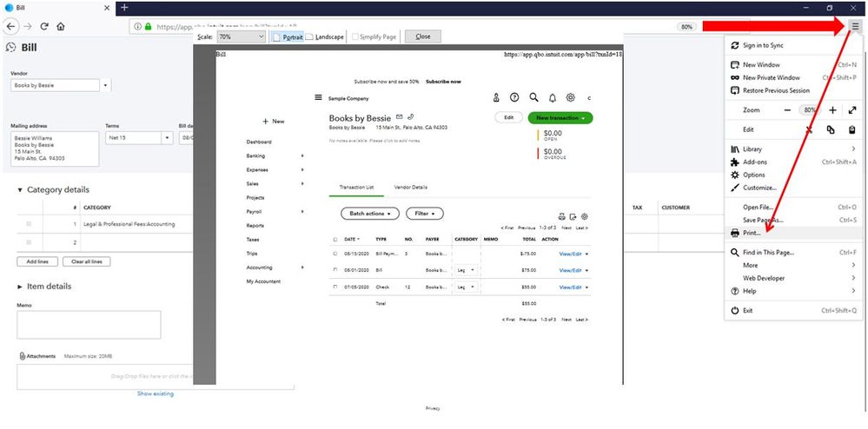The height and width of the screenshot is (429, 868).
Task: Check the 07/05/2020 Check row checkbox
Action: point(335,287)
